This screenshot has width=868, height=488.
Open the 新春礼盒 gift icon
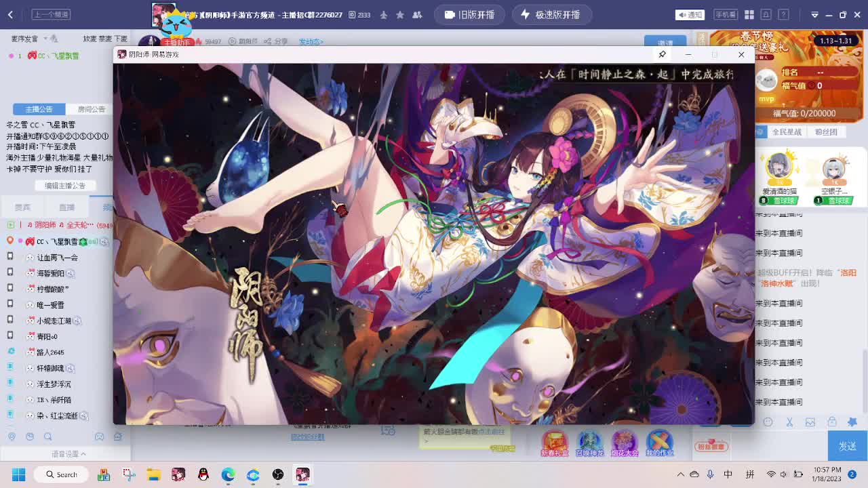pos(554,443)
